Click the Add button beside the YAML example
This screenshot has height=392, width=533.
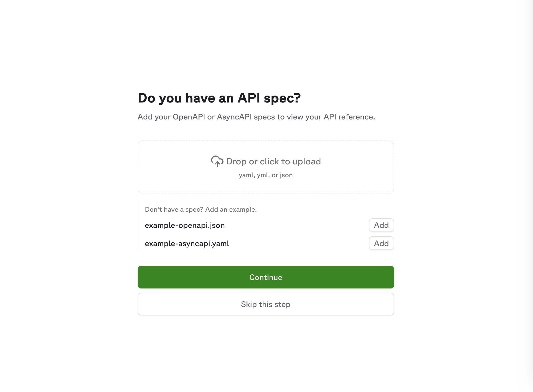381,243
